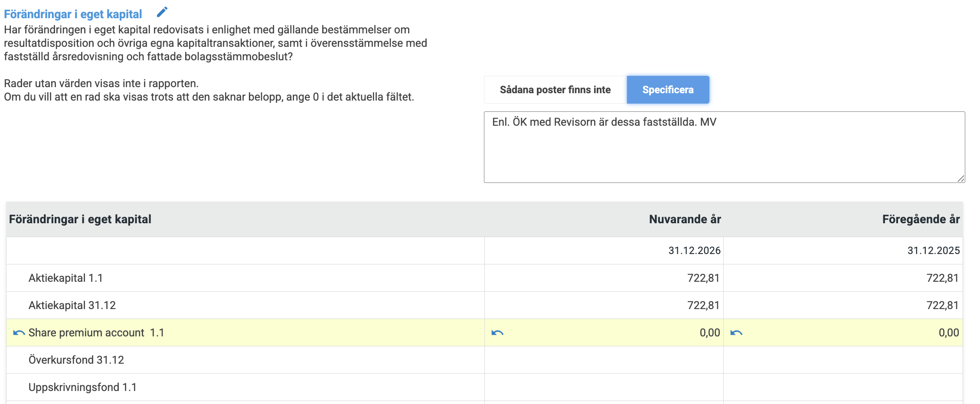Click undo arrow in Share premium Nuvarande år cell
The width and height of the screenshot is (980, 404).
497,333
